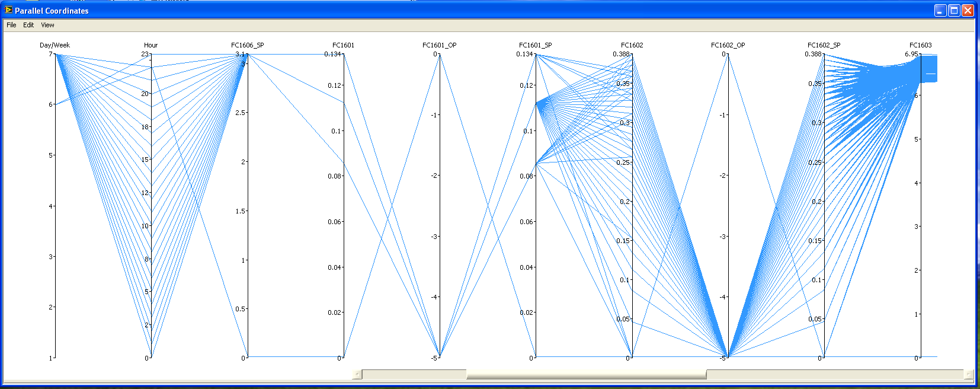Open the File menu

(x=11, y=25)
